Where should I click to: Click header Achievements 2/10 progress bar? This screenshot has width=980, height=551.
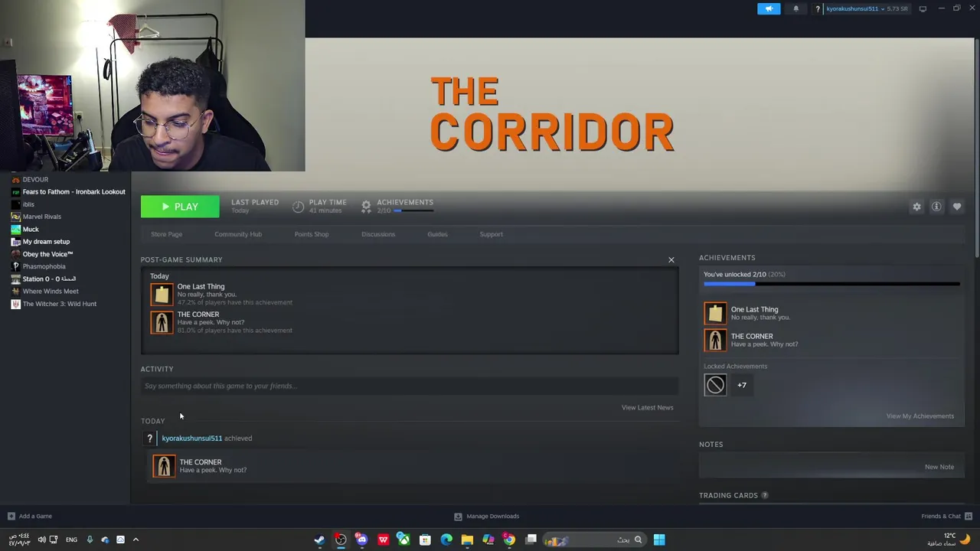click(413, 210)
